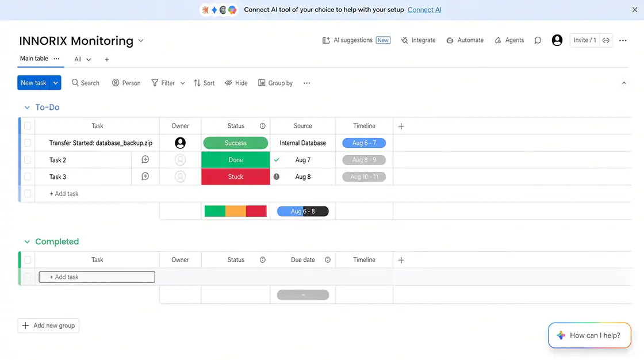
Task: Collapse the board header chevron
Action: [x=624, y=83]
